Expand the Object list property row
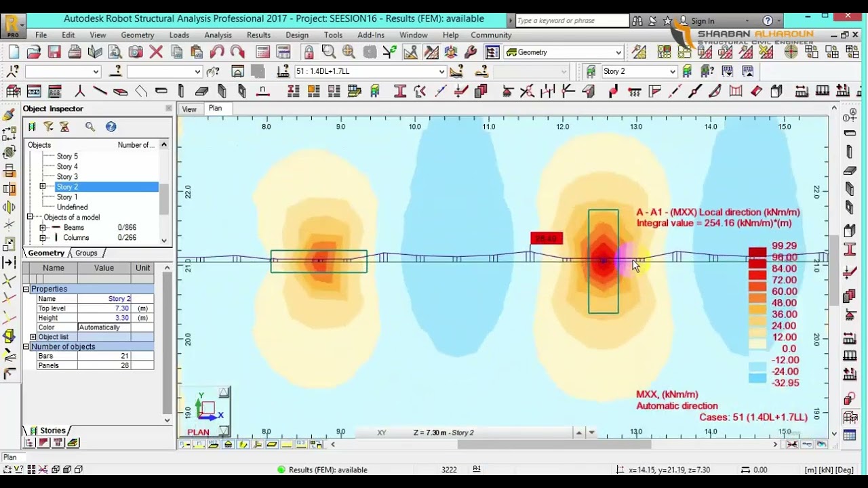This screenshot has width=868, height=488. (33, 337)
